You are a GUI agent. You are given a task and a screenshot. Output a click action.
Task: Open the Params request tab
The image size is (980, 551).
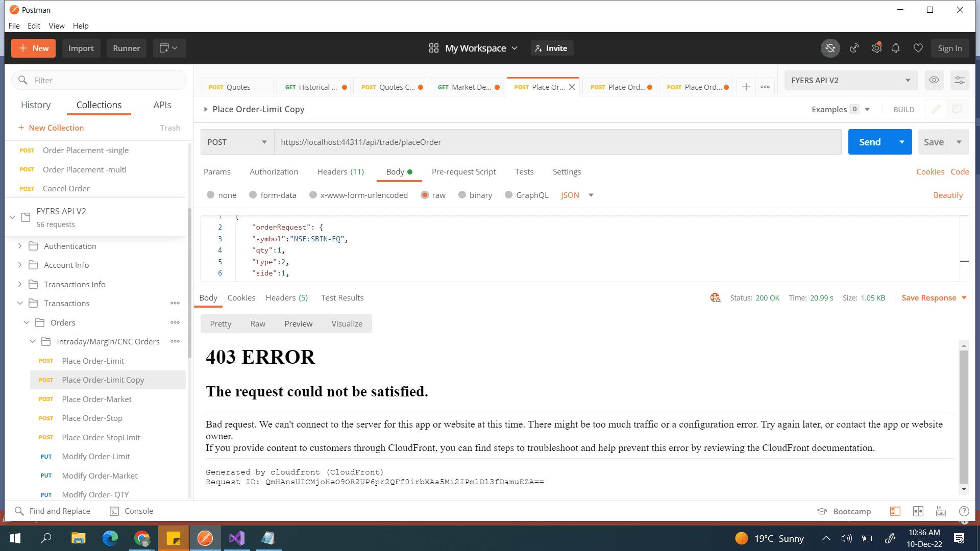pyautogui.click(x=217, y=171)
